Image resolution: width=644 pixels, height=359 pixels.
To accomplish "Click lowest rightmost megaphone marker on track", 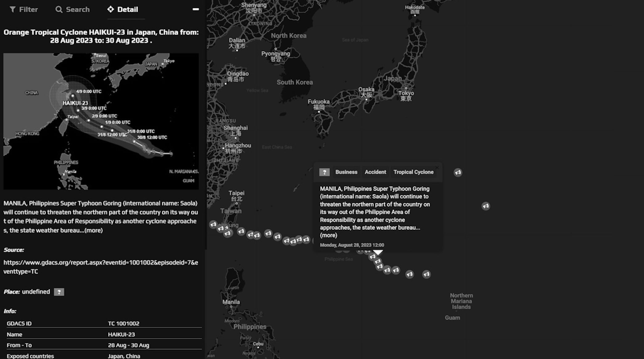I will click(426, 274).
